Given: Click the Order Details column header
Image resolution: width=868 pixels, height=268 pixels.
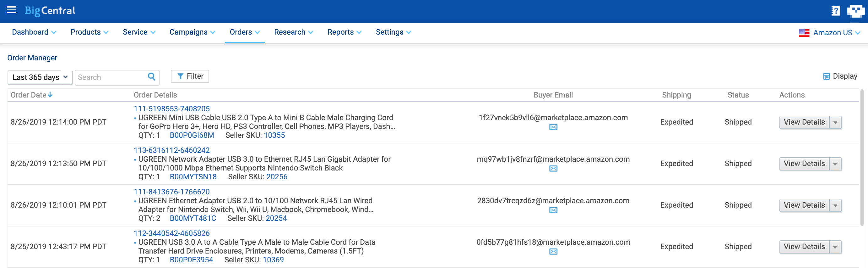Looking at the screenshot, I should point(155,95).
